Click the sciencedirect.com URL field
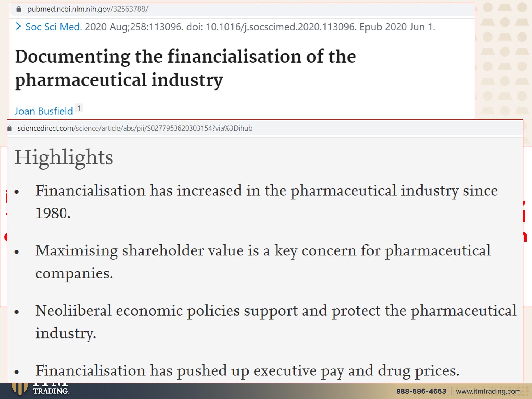This screenshot has height=399, width=532. [x=135, y=128]
